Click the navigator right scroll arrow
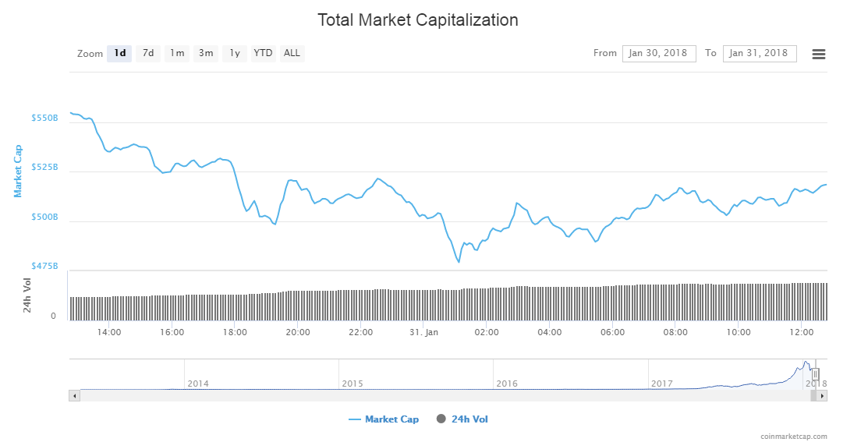The width and height of the screenshot is (868, 442). tap(822, 396)
